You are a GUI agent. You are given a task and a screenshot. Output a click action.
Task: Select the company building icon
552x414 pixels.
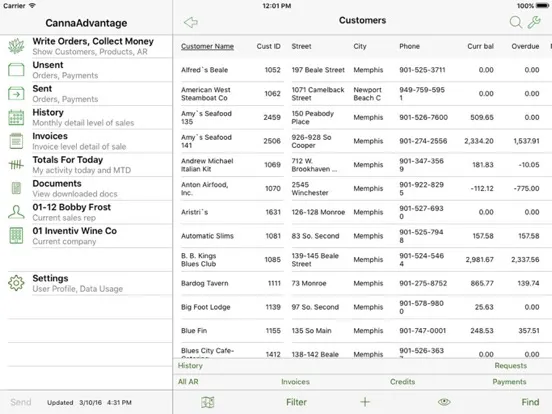16,236
